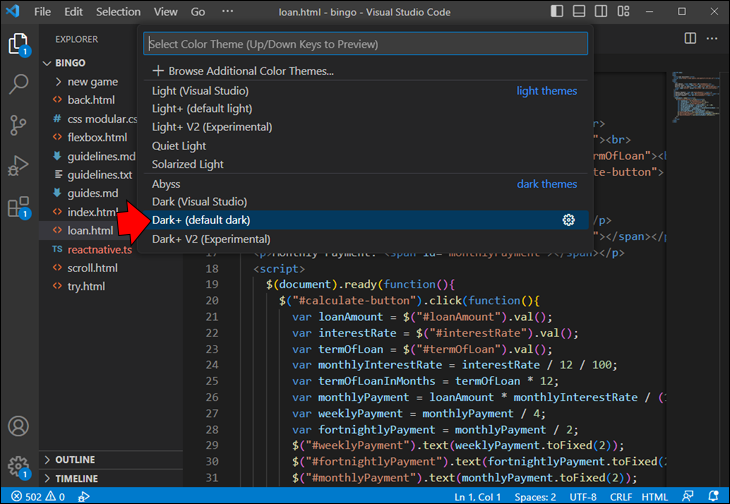The image size is (730, 504).
Task: Click line number 20 in the gutter
Action: click(212, 301)
